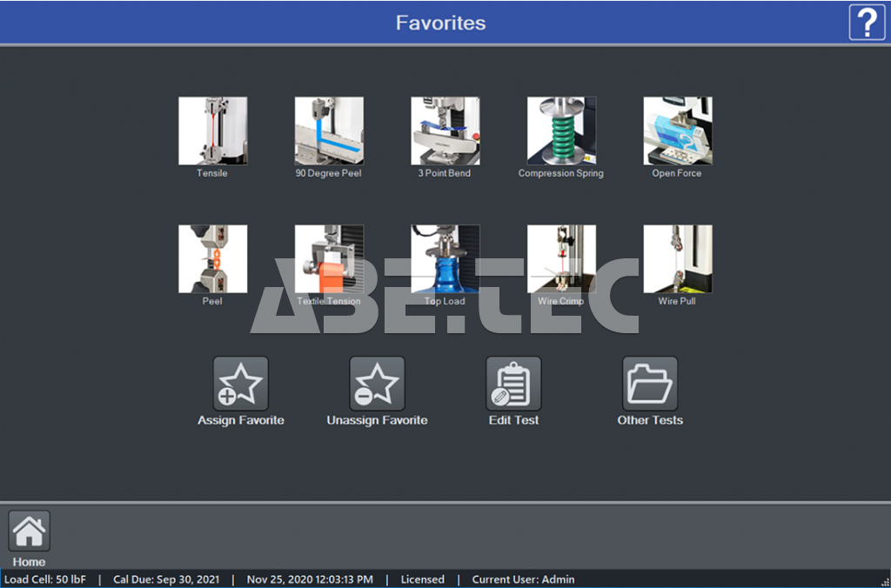Screen dimensions: 891x588
Task: Go to Home screen via house icon
Action: (x=30, y=531)
